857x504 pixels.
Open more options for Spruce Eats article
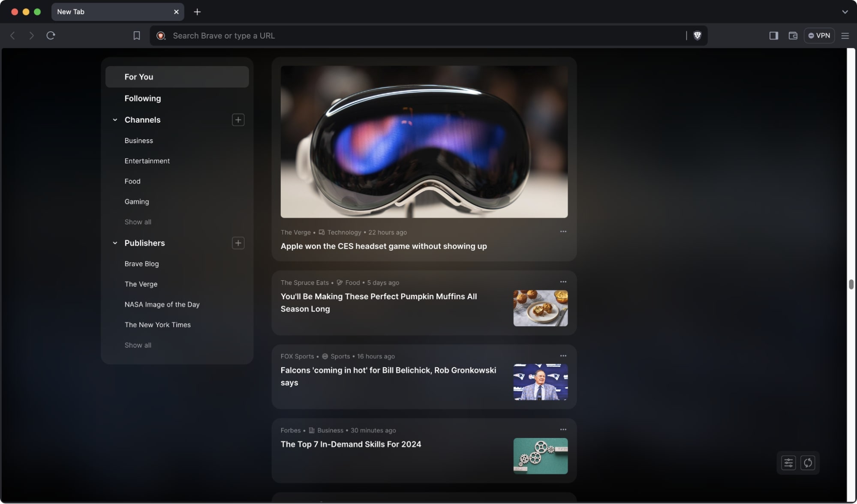pyautogui.click(x=563, y=282)
